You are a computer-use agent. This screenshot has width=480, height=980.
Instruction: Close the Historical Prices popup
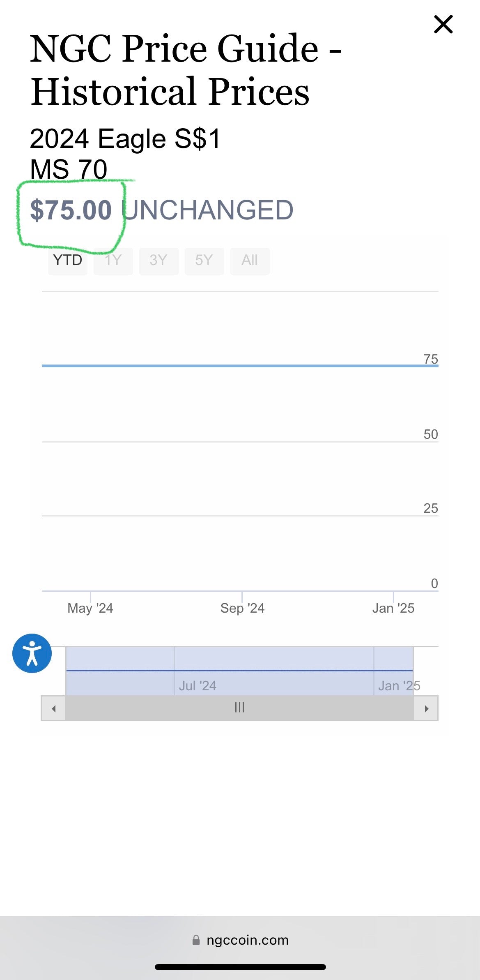[443, 24]
